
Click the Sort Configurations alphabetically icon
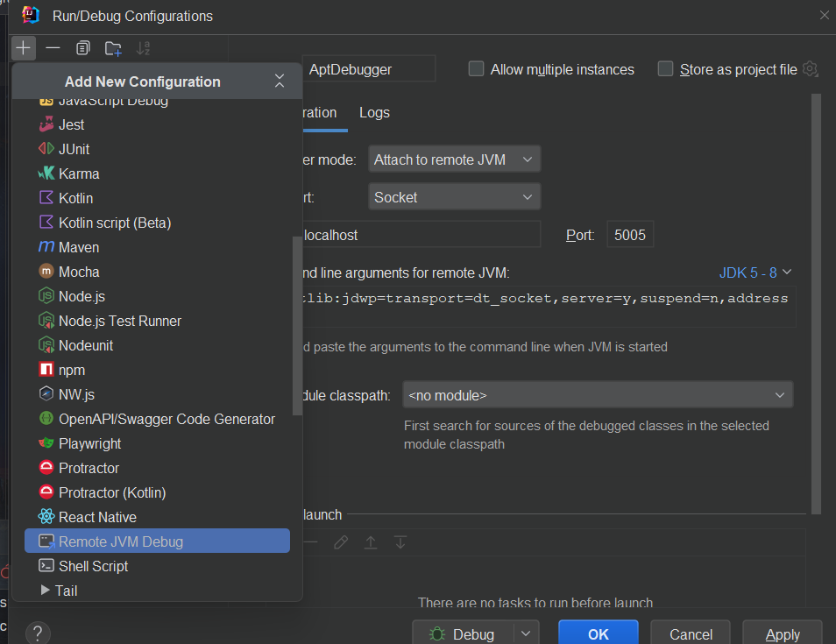[x=143, y=48]
